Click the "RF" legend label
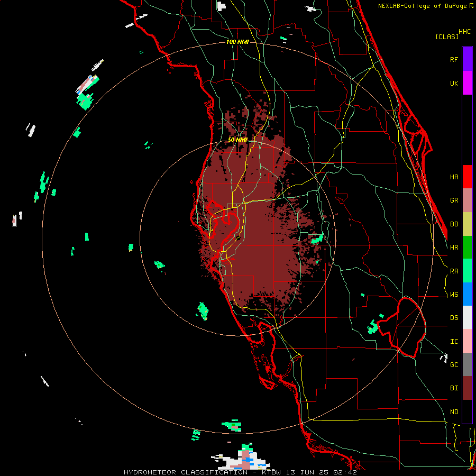The image size is (476, 476). [x=454, y=59]
